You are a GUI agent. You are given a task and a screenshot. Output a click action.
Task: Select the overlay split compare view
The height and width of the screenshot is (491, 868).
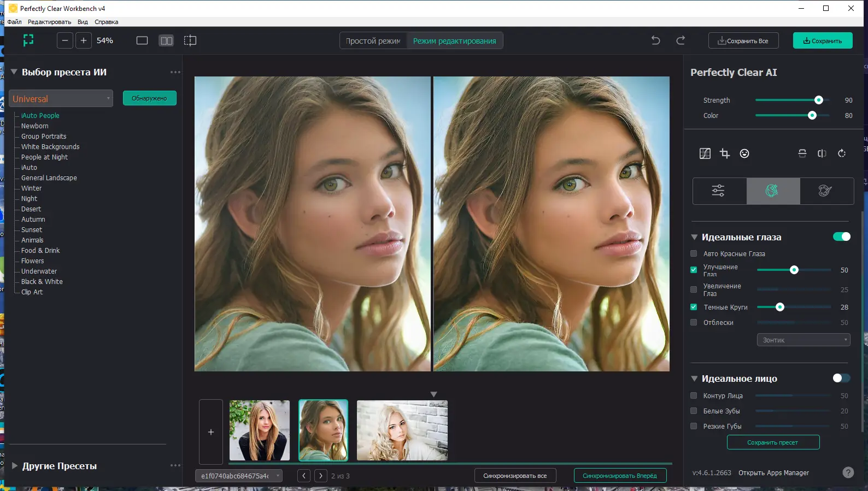pos(190,40)
